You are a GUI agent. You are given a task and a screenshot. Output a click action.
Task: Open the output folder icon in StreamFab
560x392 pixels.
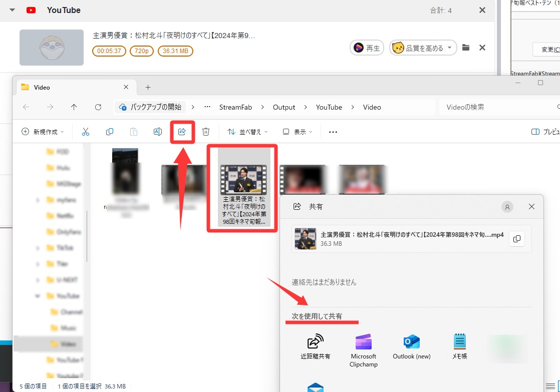(x=466, y=48)
